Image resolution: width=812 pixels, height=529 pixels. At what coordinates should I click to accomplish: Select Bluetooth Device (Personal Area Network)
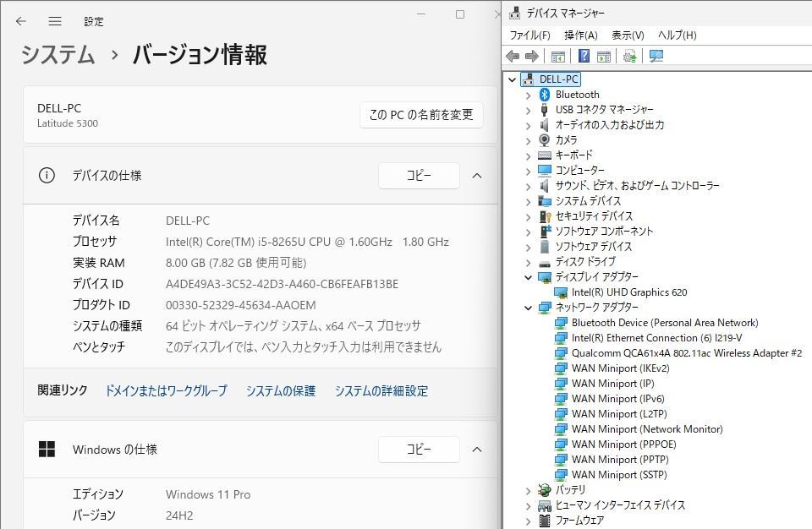tap(665, 323)
